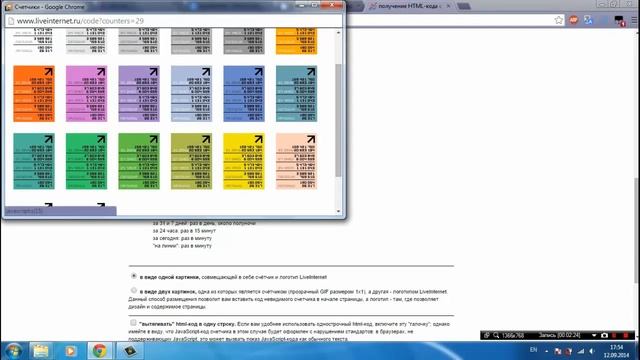Choose the yellow counter design

[x=244, y=161]
